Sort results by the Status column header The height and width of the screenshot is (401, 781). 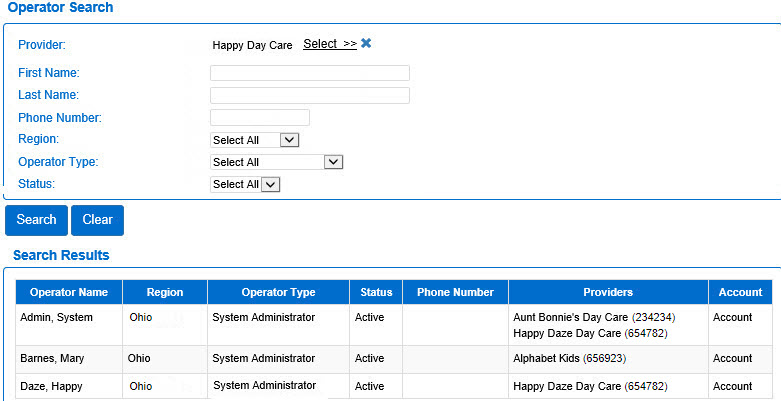click(x=376, y=292)
